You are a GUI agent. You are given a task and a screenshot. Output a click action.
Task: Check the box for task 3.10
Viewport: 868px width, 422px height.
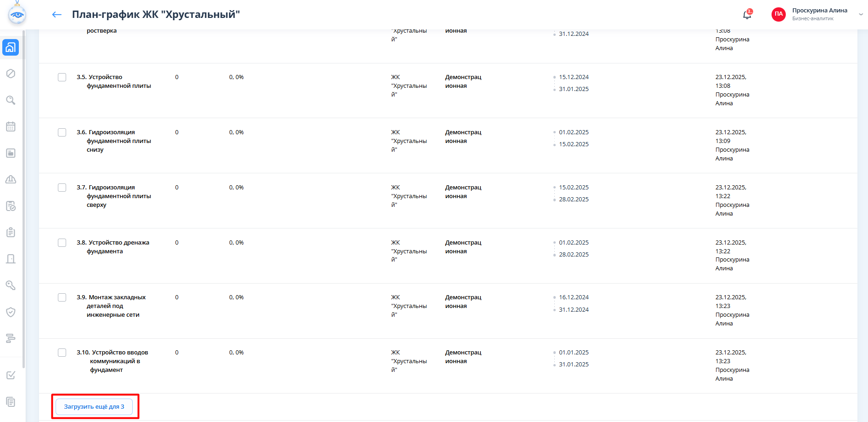(x=62, y=353)
